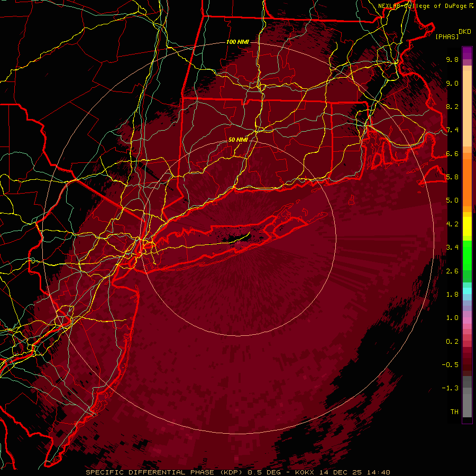
Task: Click the 5.0 value on the scale
Action: click(x=452, y=200)
